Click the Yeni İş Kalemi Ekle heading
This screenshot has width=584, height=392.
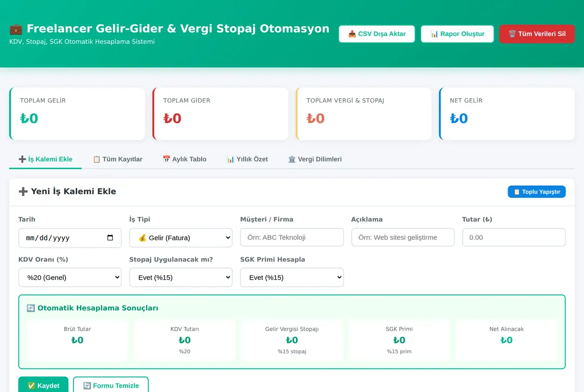[x=67, y=191]
